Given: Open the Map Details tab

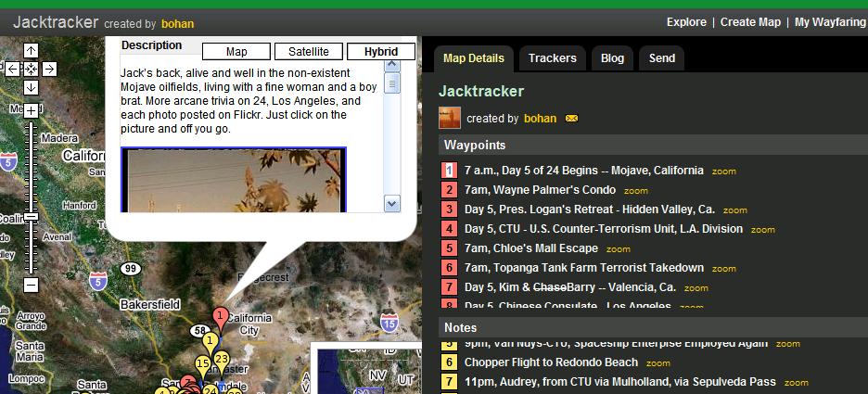Looking at the screenshot, I should coord(474,58).
